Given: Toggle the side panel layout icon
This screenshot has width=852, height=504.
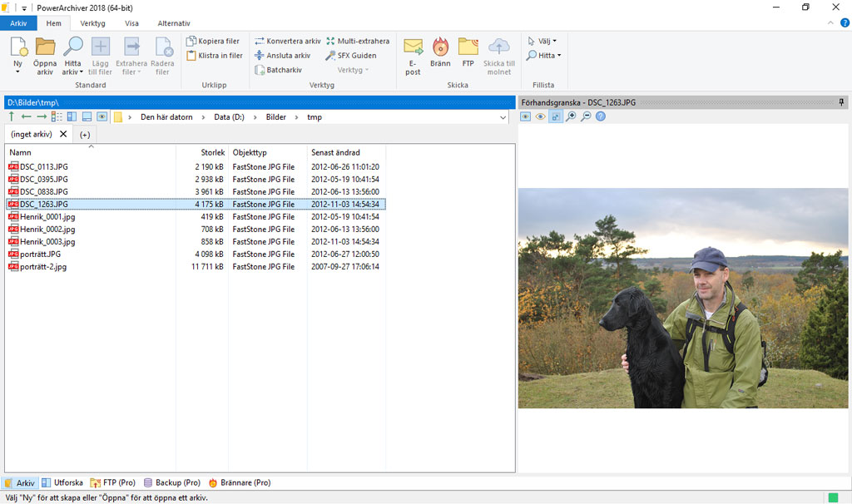Looking at the screenshot, I should click(x=72, y=116).
